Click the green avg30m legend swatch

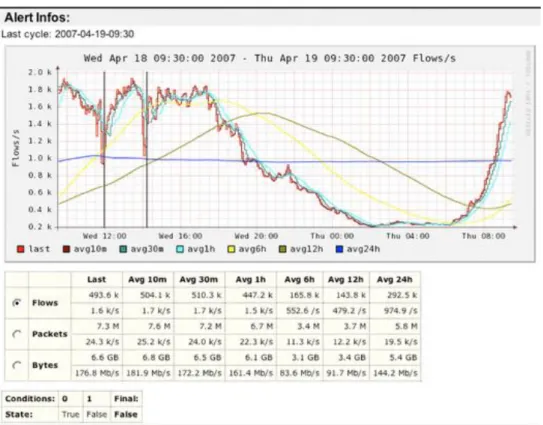(123, 249)
